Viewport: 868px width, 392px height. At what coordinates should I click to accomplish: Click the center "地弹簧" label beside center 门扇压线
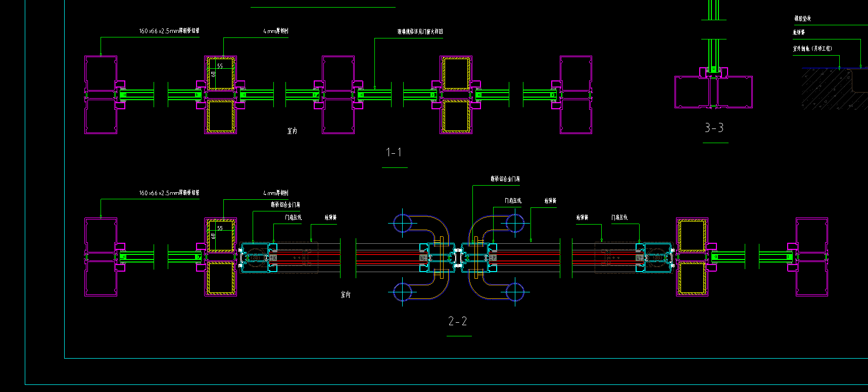pos(550,201)
